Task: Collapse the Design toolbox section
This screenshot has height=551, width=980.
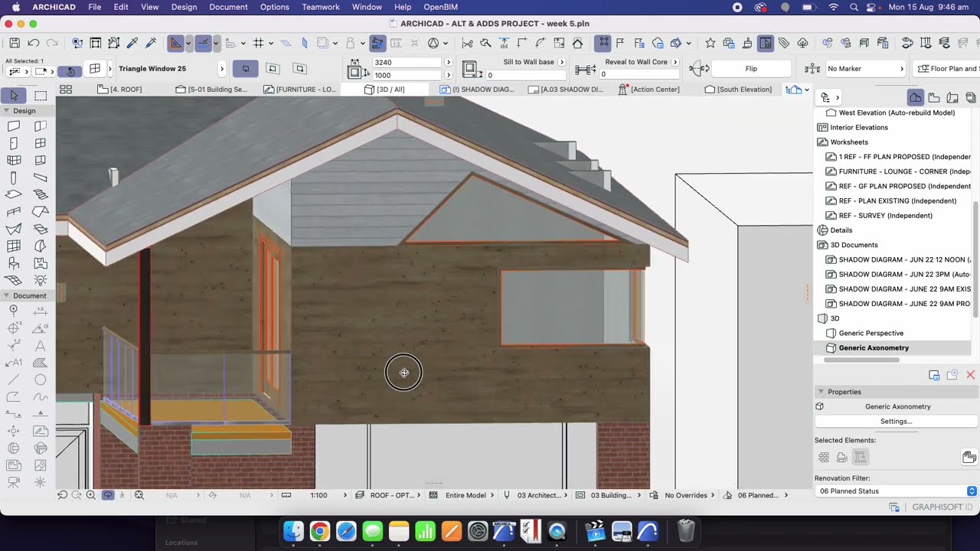Action: click(6, 111)
